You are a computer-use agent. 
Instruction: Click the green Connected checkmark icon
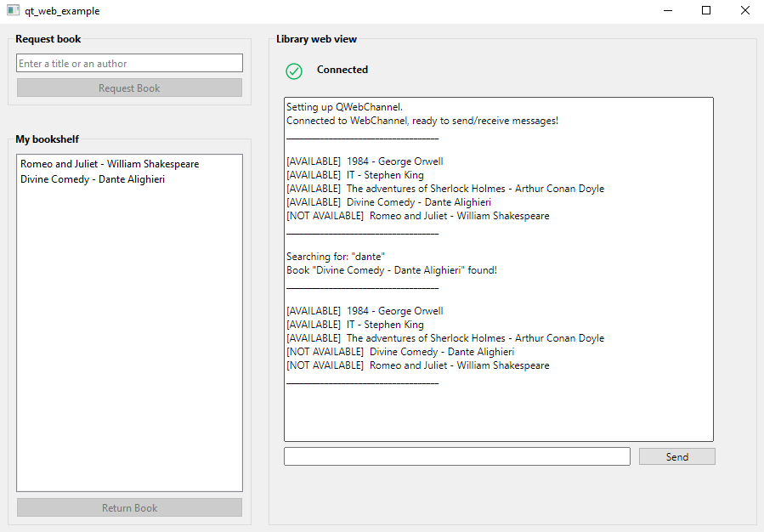294,71
